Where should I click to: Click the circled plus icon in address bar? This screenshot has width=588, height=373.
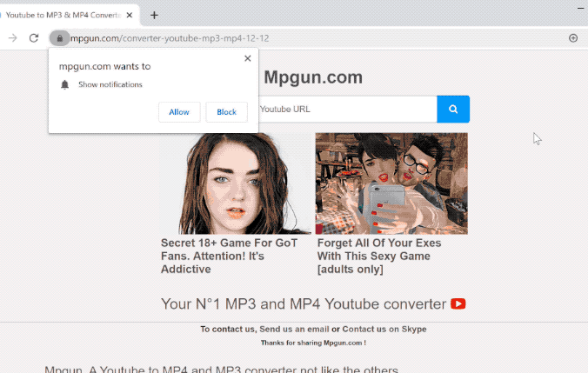click(573, 38)
